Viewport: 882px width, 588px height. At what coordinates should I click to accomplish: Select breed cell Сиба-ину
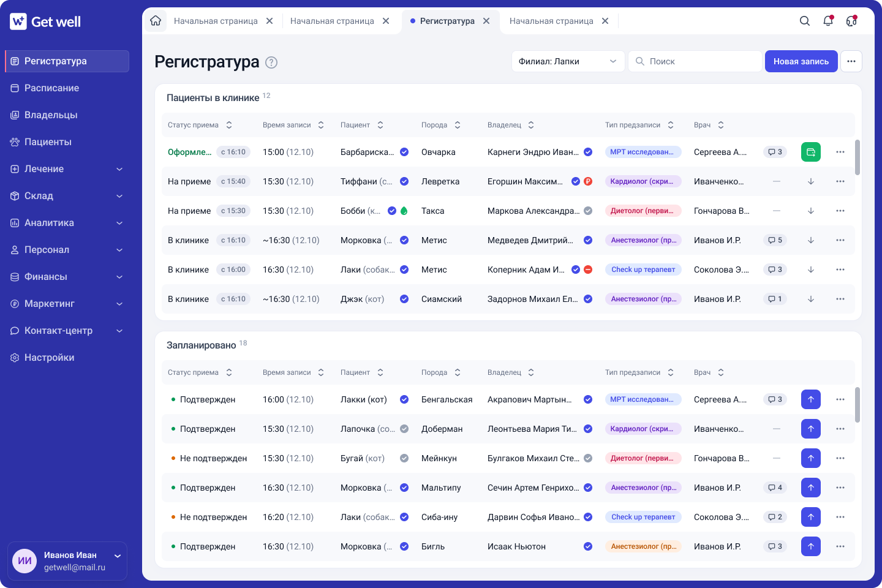(x=439, y=517)
